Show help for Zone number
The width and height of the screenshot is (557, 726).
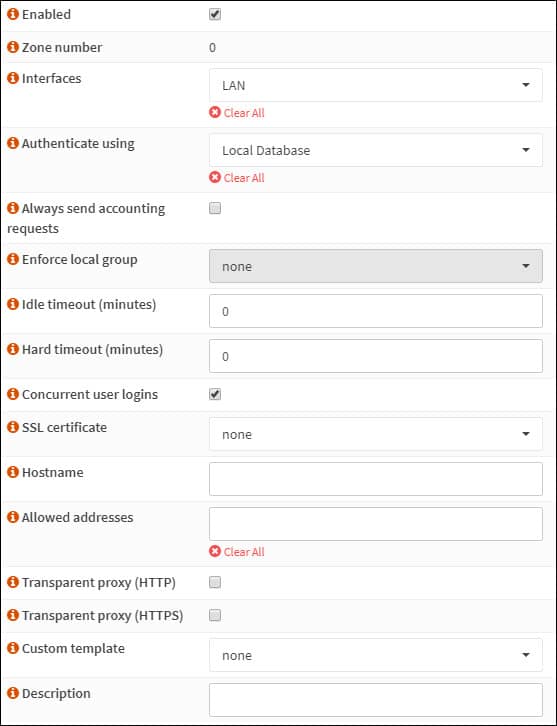tap(13, 47)
